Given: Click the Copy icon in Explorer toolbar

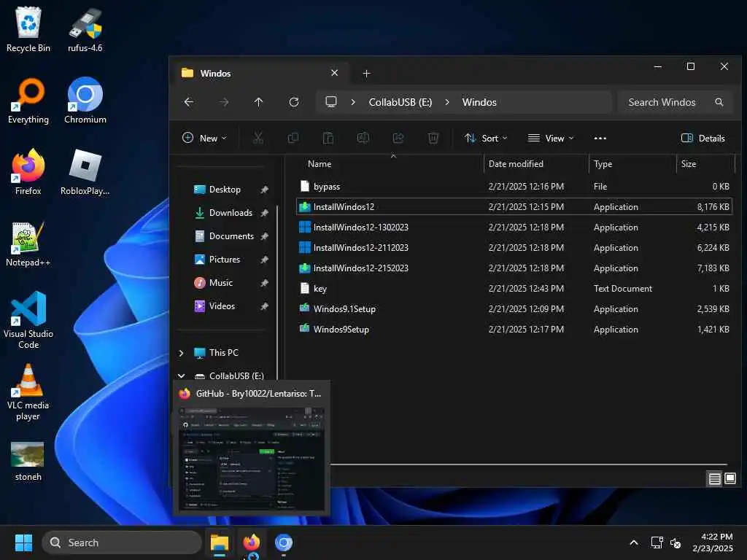Looking at the screenshot, I should pos(293,138).
